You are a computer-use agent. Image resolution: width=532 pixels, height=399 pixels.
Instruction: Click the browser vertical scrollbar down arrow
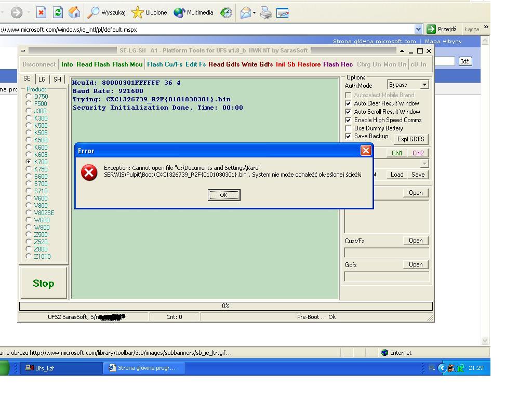(x=485, y=340)
